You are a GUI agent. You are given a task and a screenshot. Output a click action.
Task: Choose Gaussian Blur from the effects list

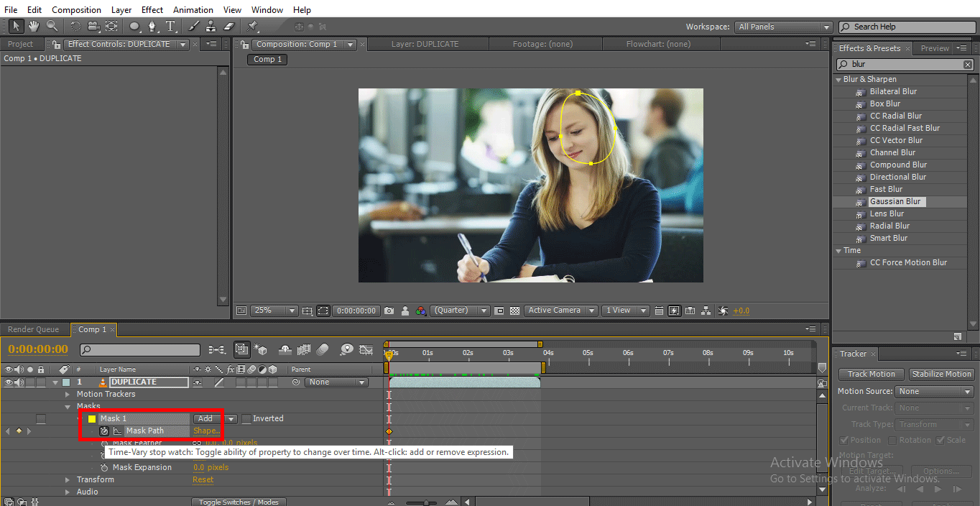[895, 201]
